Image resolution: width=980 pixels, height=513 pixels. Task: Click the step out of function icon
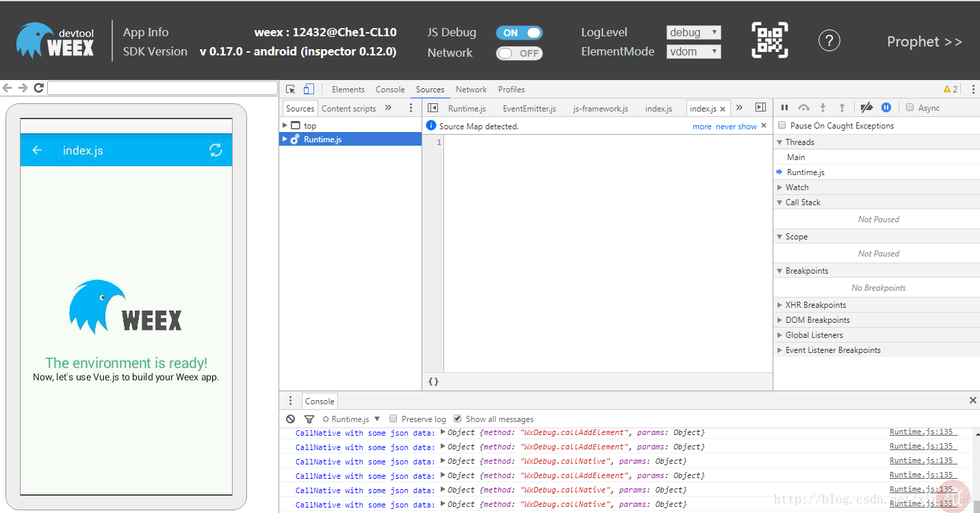click(842, 107)
